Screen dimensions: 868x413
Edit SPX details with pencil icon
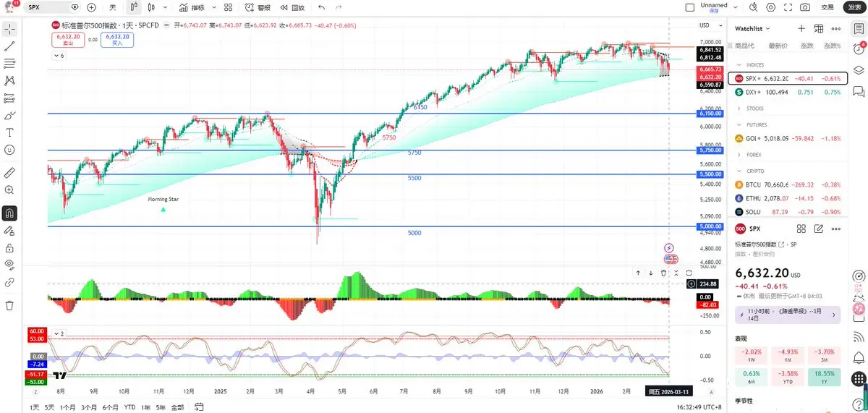(x=819, y=229)
